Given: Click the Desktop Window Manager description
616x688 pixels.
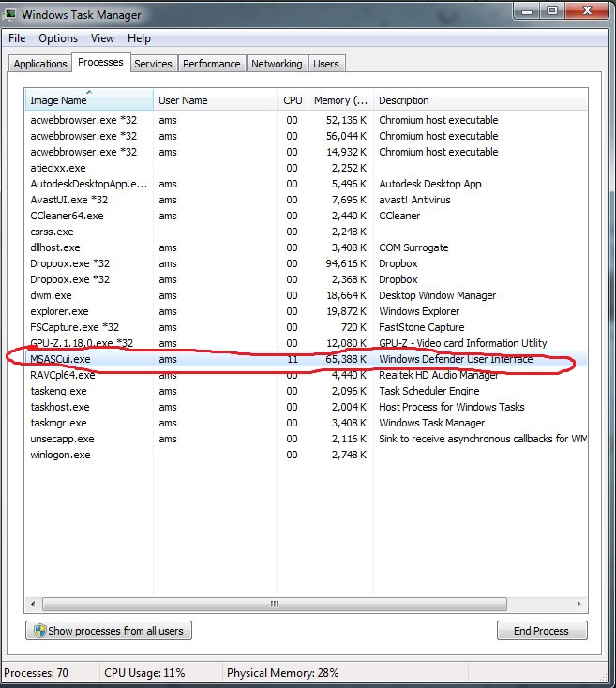Looking at the screenshot, I should pos(438,295).
